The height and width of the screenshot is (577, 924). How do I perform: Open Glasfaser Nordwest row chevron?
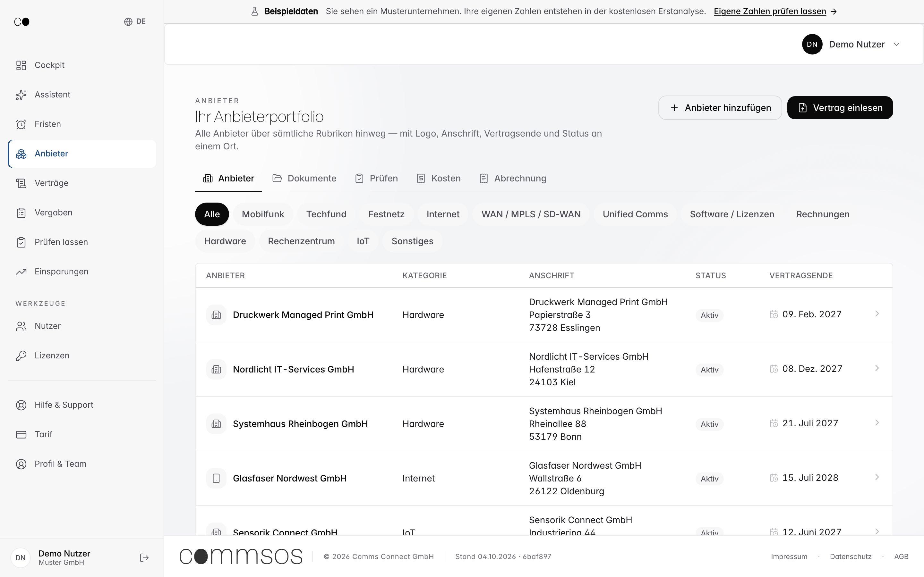click(x=877, y=477)
